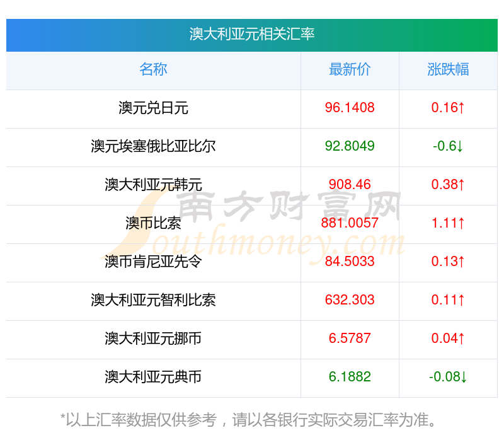Click the 名称 column header

click(x=153, y=69)
